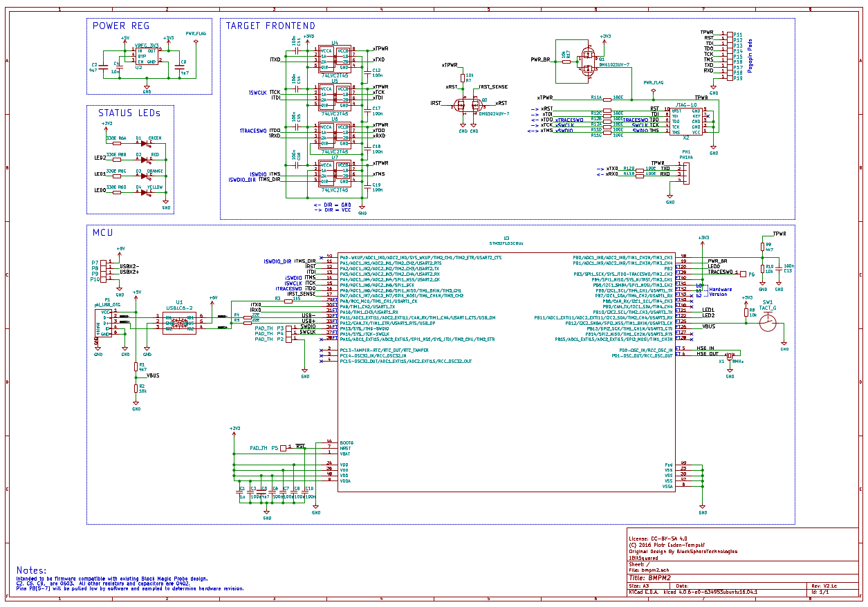Select the U4 level shifter symbol
868x607 pixels.
(335, 59)
